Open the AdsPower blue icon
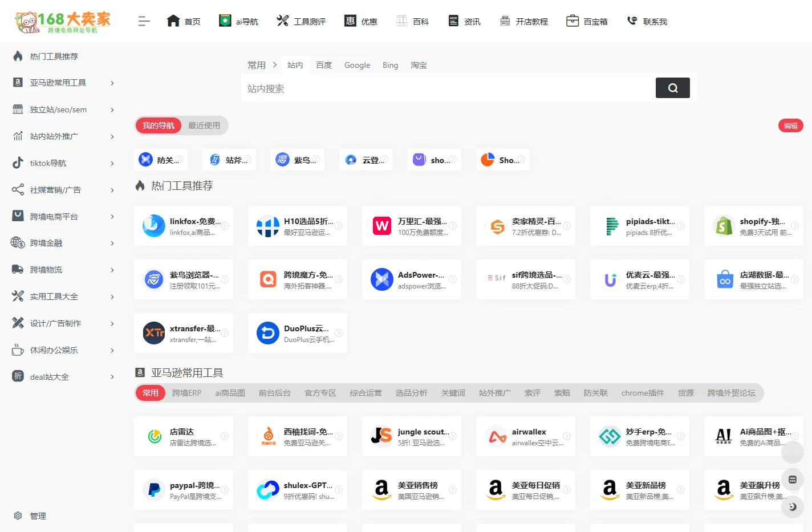Viewport: 812px width, 532px height. tap(382, 279)
